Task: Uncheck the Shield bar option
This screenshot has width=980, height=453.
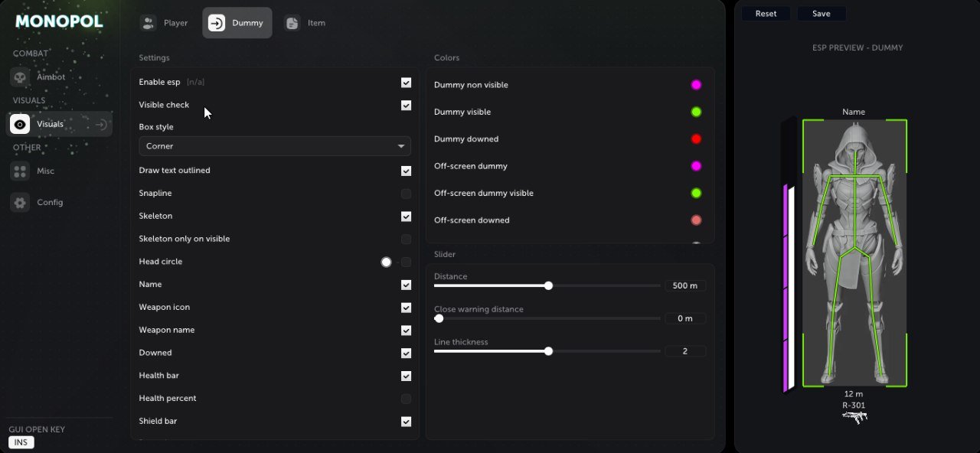Action: 406,422
